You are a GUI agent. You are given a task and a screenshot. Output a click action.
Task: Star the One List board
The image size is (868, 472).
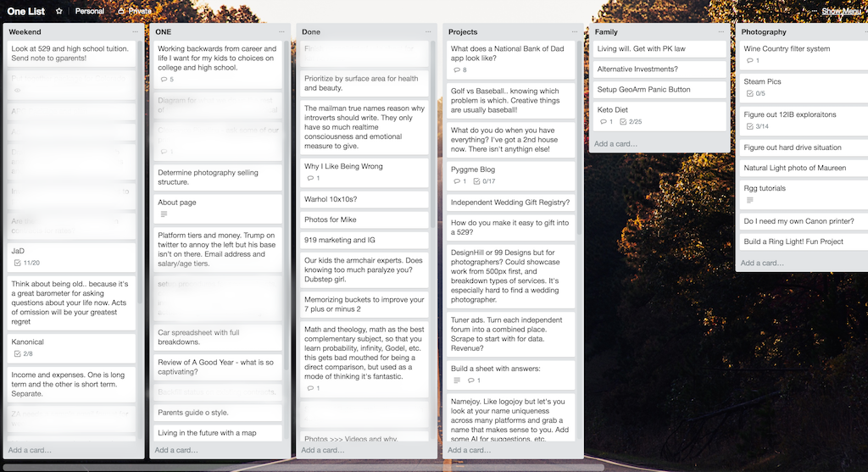(58, 11)
